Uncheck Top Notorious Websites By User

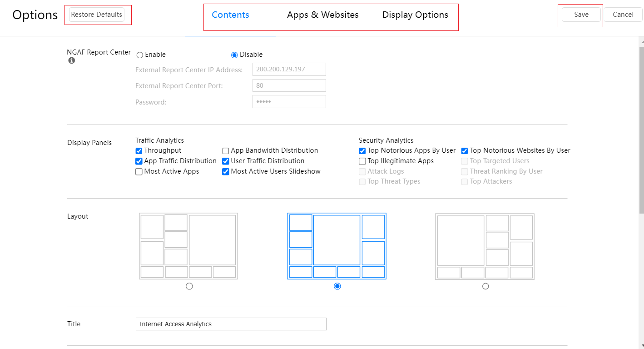click(465, 151)
